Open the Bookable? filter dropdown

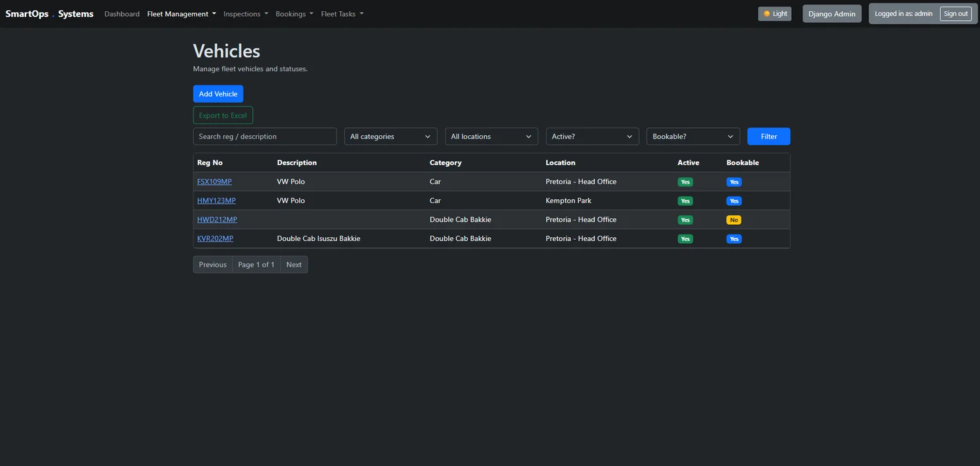[x=693, y=137]
